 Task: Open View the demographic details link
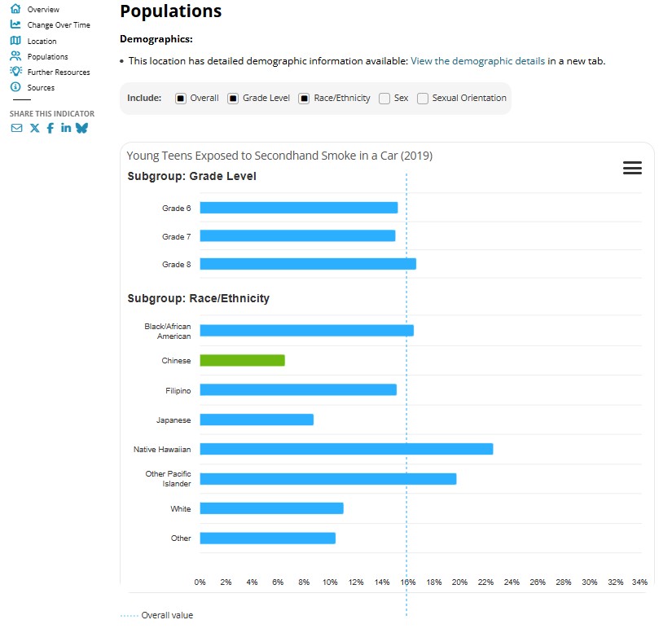(x=477, y=61)
